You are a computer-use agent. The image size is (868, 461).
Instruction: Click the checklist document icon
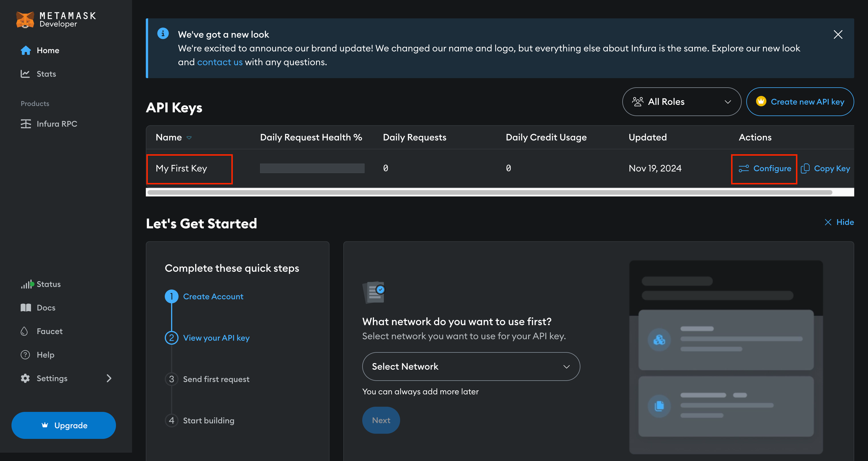[x=374, y=292]
